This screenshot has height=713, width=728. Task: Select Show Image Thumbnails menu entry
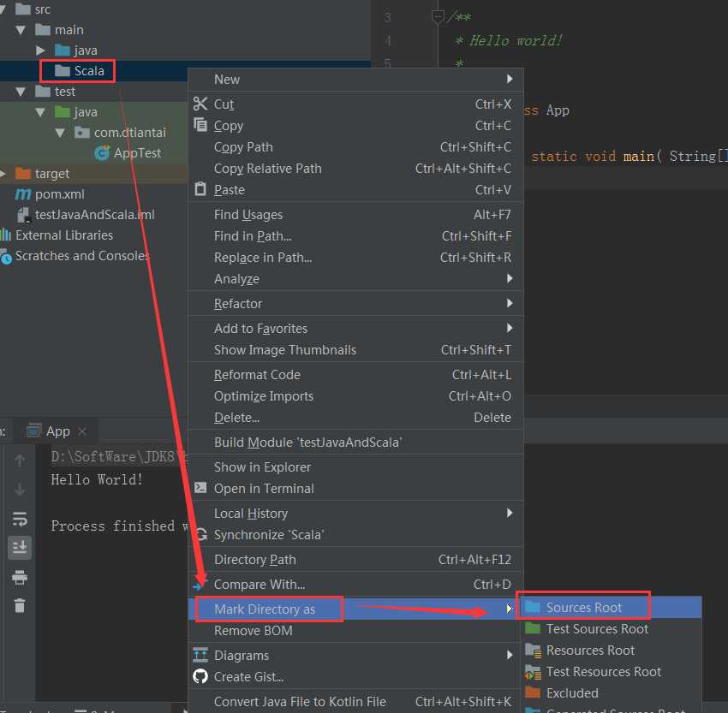click(355, 349)
